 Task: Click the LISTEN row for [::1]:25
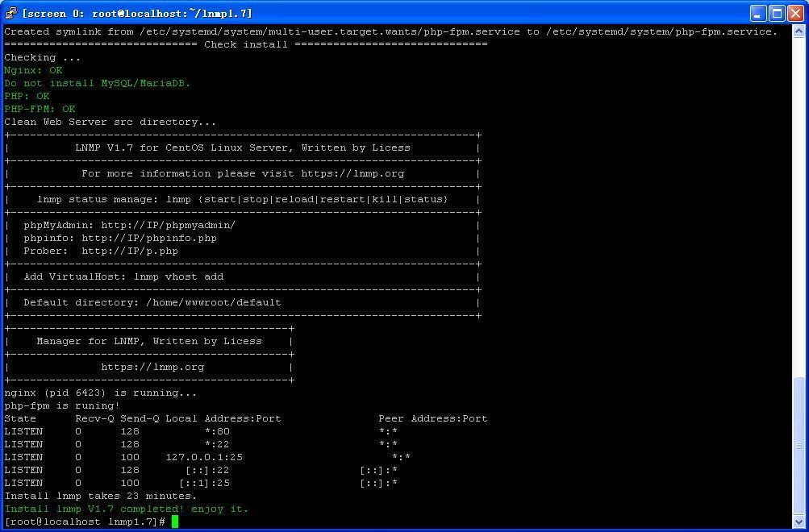point(201,483)
